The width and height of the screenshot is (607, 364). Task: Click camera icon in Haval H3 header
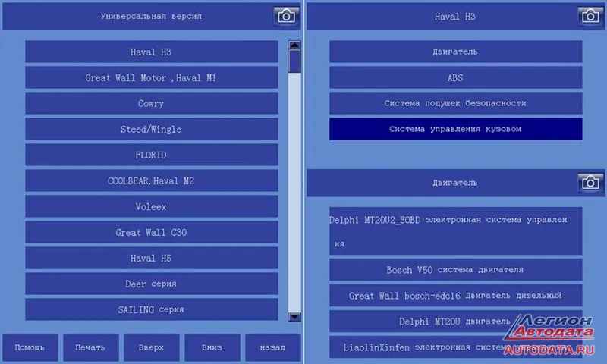590,16
